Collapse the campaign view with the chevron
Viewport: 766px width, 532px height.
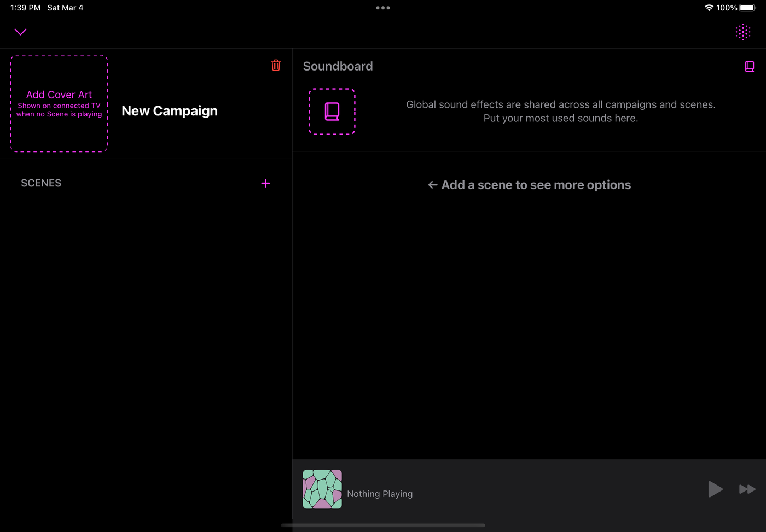point(20,32)
